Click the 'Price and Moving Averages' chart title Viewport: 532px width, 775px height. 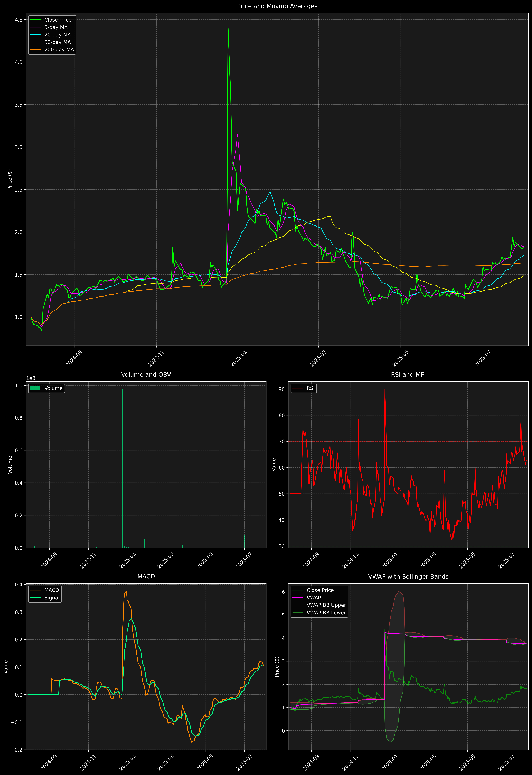click(x=277, y=6)
